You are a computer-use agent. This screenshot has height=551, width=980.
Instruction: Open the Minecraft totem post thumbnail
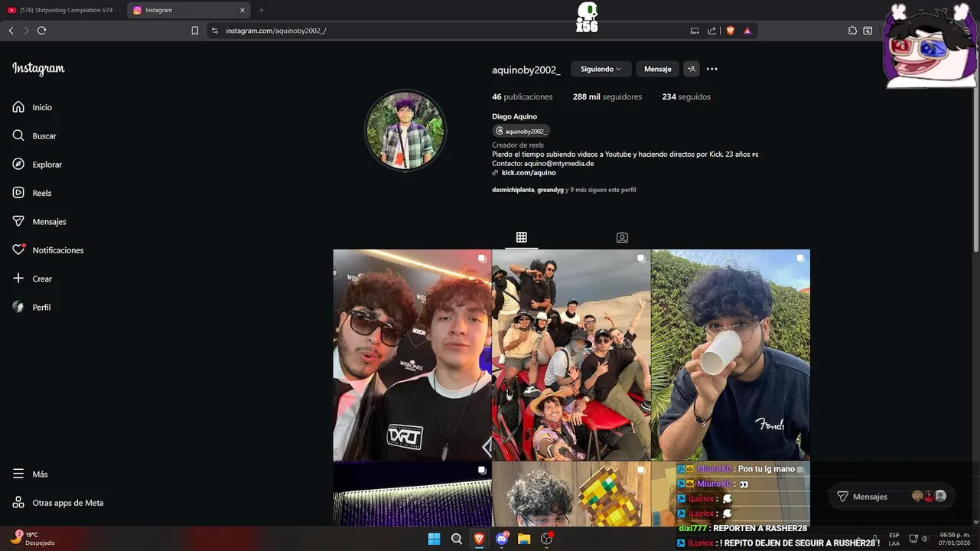(571, 494)
